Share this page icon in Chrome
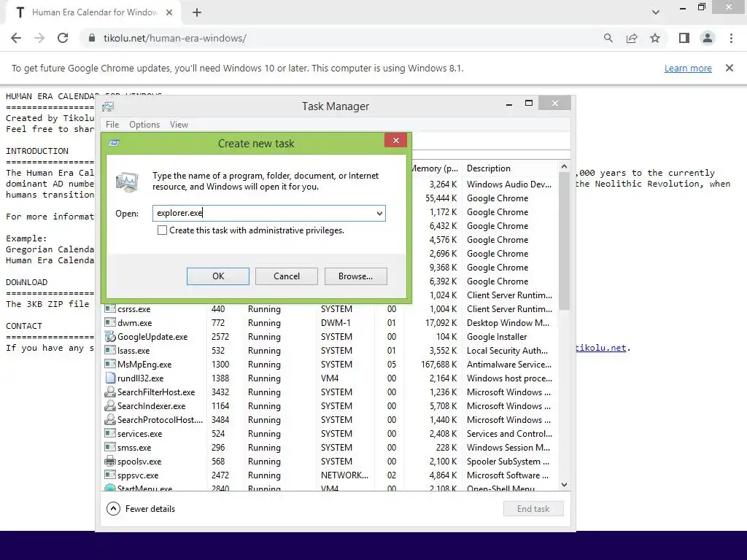Screen dimensions: 747x560 click(632, 38)
